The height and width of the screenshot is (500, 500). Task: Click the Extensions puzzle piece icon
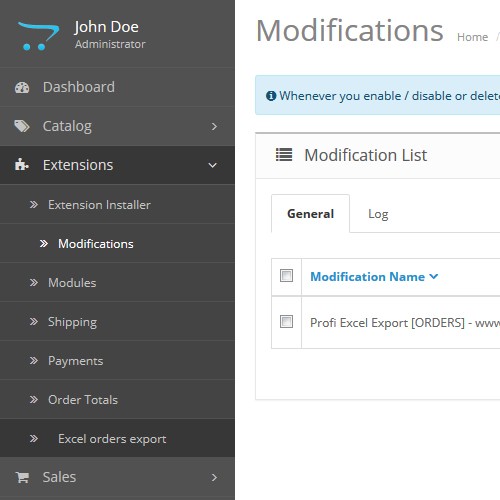[22, 165]
